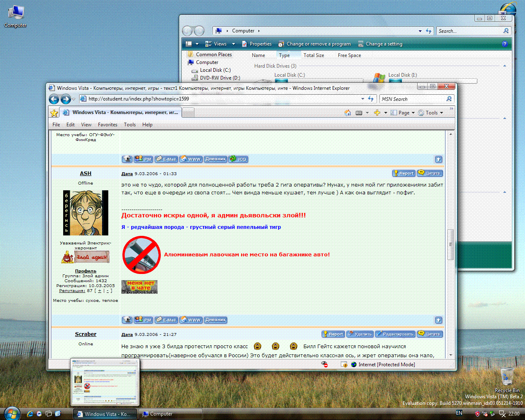Click the EN language indicator

459,413
